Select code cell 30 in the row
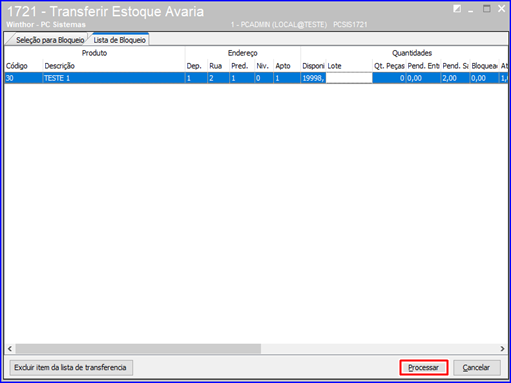This screenshot has height=383, width=511. point(23,78)
